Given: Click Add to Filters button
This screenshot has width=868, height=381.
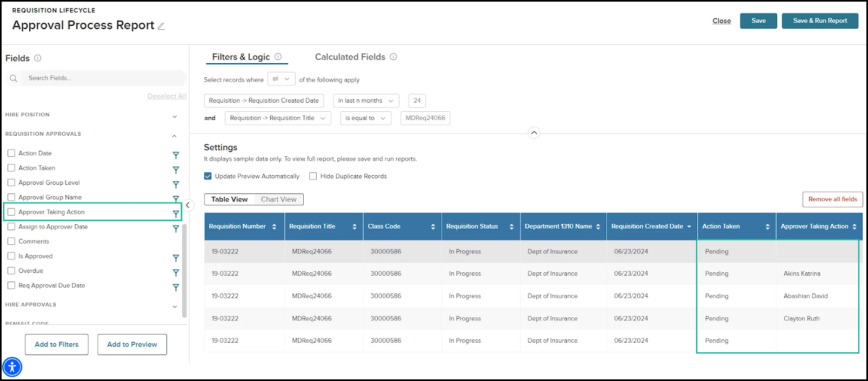Looking at the screenshot, I should point(57,344).
